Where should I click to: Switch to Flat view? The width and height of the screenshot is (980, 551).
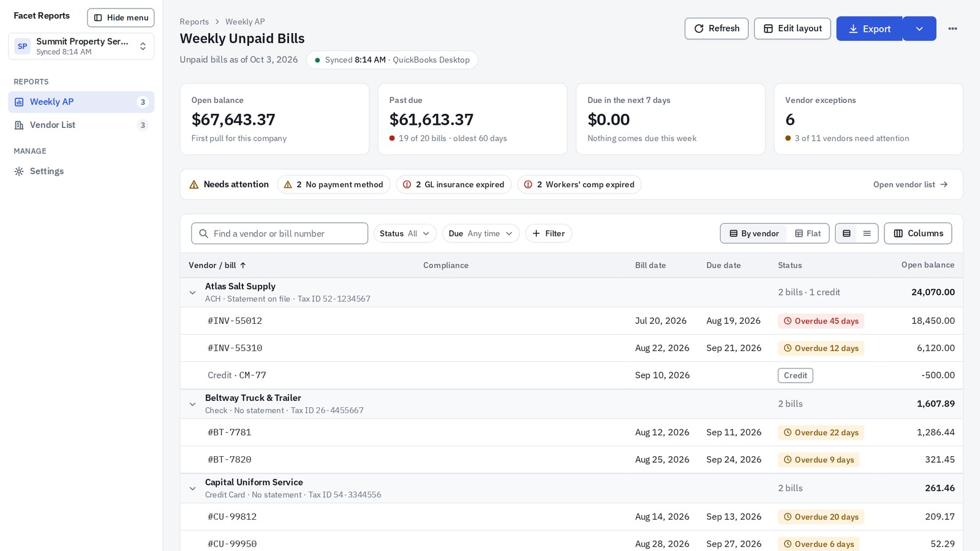[807, 233]
